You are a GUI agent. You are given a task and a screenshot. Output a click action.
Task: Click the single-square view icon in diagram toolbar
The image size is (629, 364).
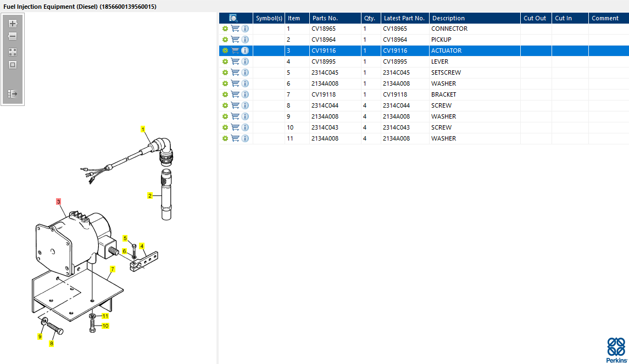click(13, 65)
